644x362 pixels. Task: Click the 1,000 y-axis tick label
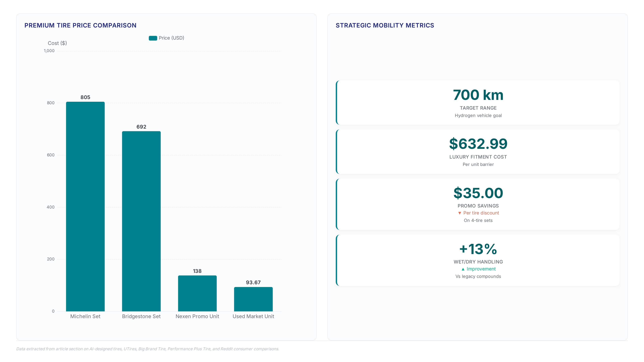coord(49,51)
